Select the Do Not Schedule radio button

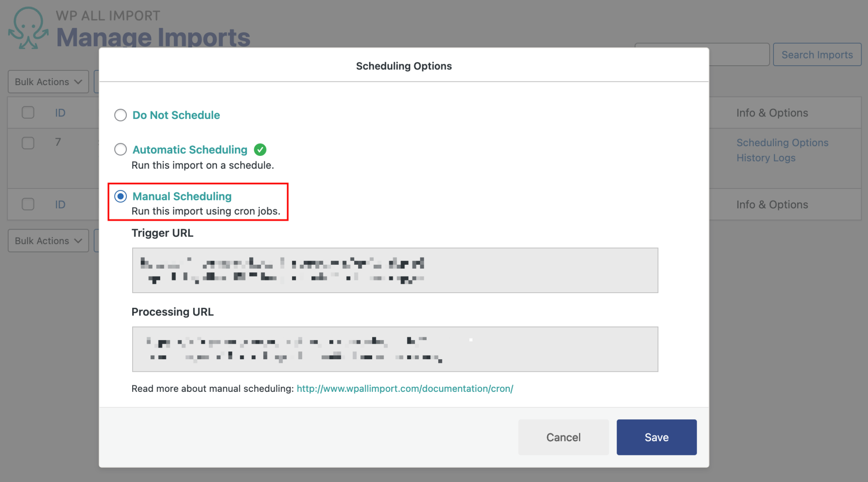pos(120,115)
